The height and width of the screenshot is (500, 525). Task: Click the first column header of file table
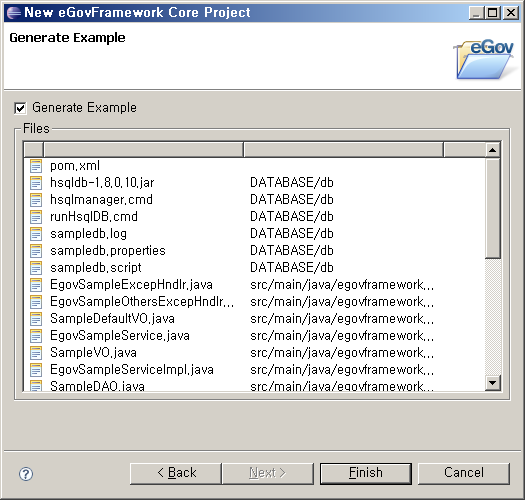point(34,150)
